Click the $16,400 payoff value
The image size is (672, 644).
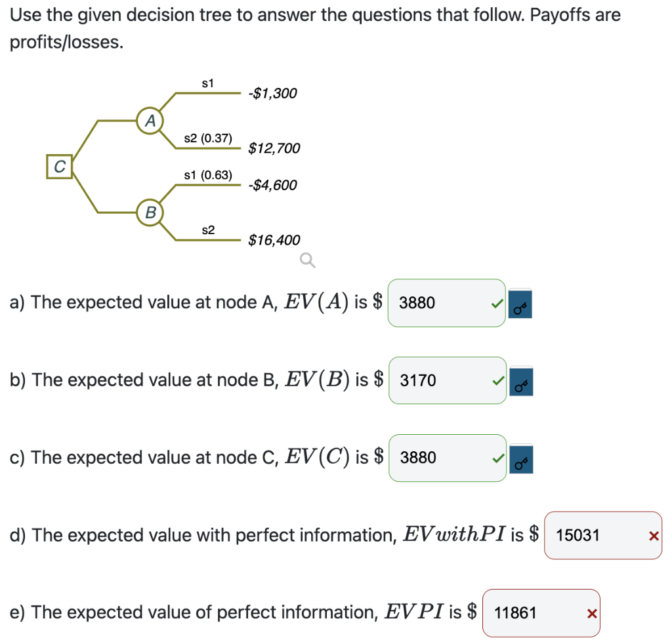[274, 240]
